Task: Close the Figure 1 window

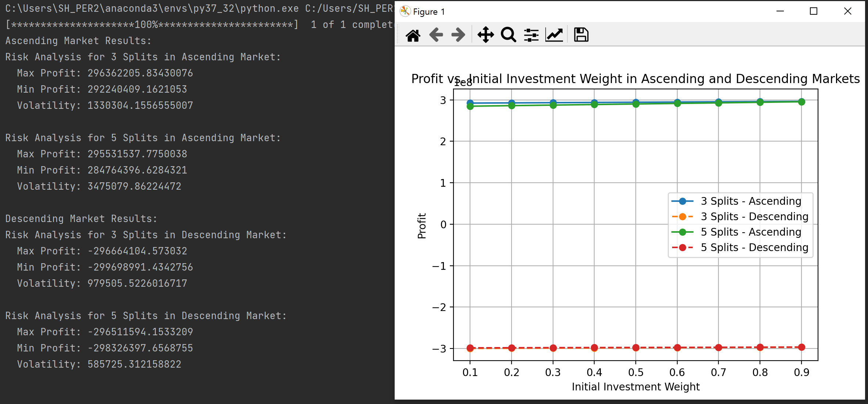Action: click(847, 11)
